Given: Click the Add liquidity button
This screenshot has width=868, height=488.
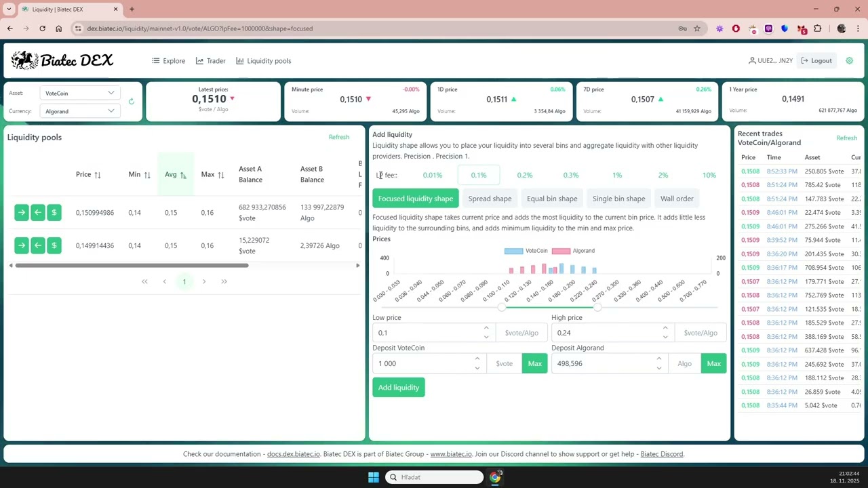Looking at the screenshot, I should pyautogui.click(x=399, y=387).
